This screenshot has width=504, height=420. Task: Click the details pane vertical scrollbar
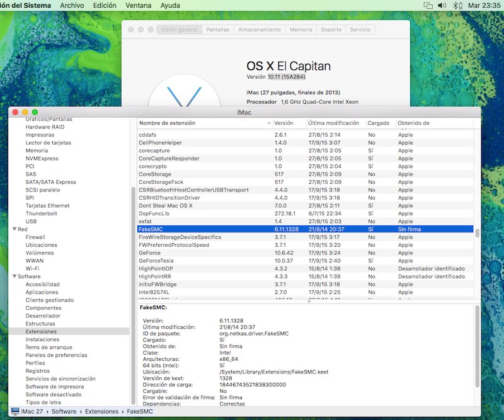478,346
